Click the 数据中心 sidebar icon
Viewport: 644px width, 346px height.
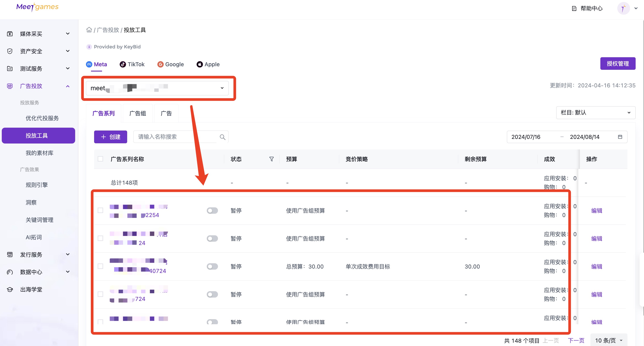(x=10, y=272)
